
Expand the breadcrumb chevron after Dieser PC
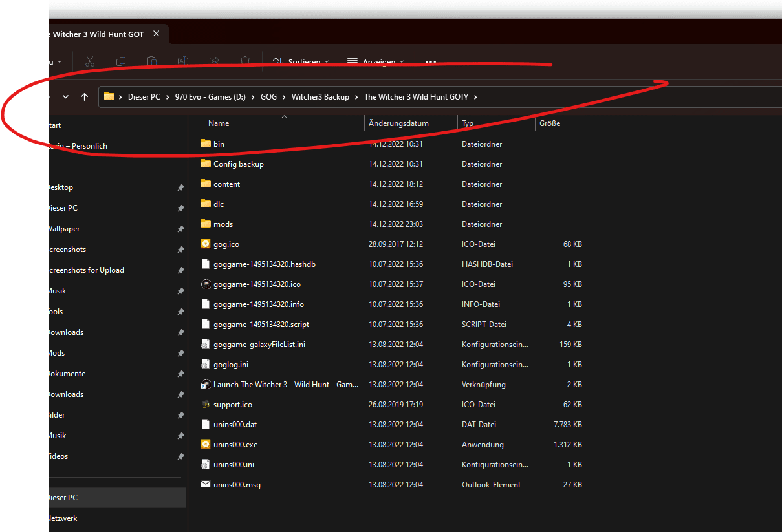(168, 97)
